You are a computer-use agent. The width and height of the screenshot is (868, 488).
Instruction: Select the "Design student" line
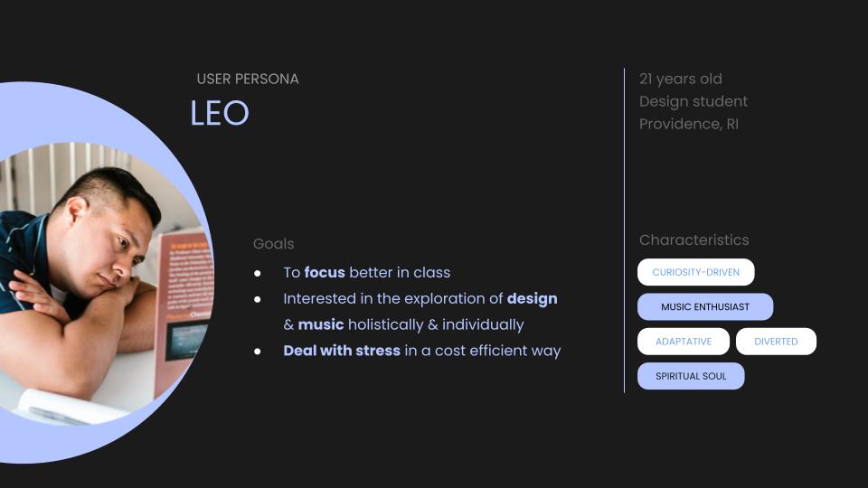(x=693, y=101)
